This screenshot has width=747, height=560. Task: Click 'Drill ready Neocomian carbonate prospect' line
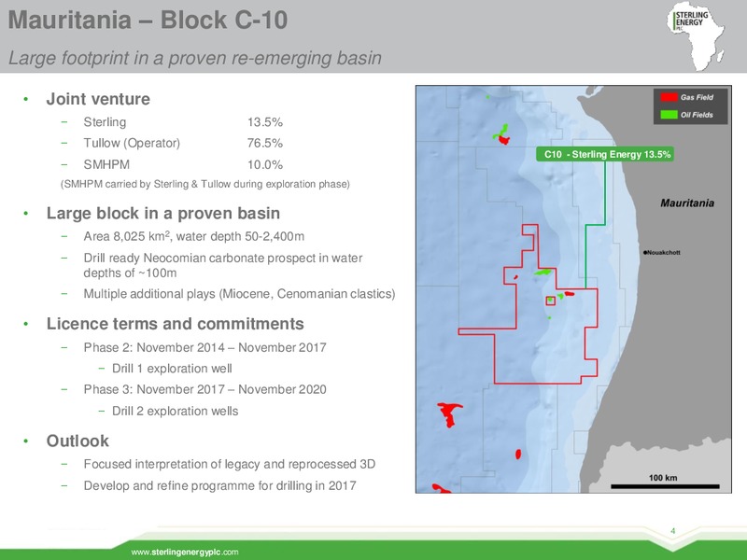(223, 265)
